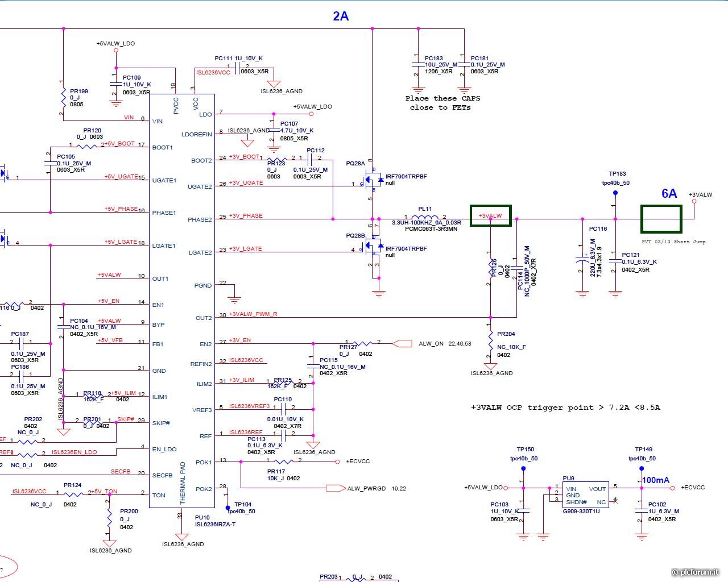Image resolution: width=728 pixels, height=582 pixels.
Task: Click the PC183 capacitor reference label
Action: click(434, 58)
